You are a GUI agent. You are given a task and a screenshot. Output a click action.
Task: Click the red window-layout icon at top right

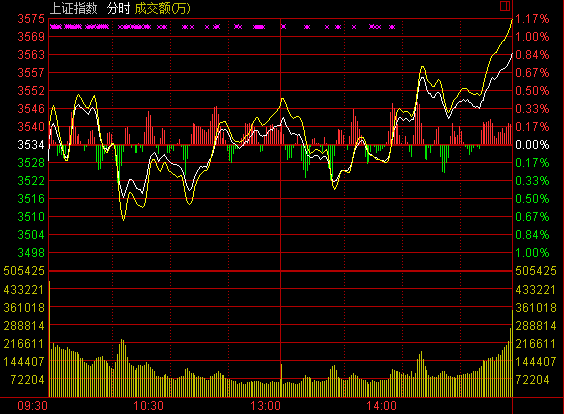click(x=505, y=6)
